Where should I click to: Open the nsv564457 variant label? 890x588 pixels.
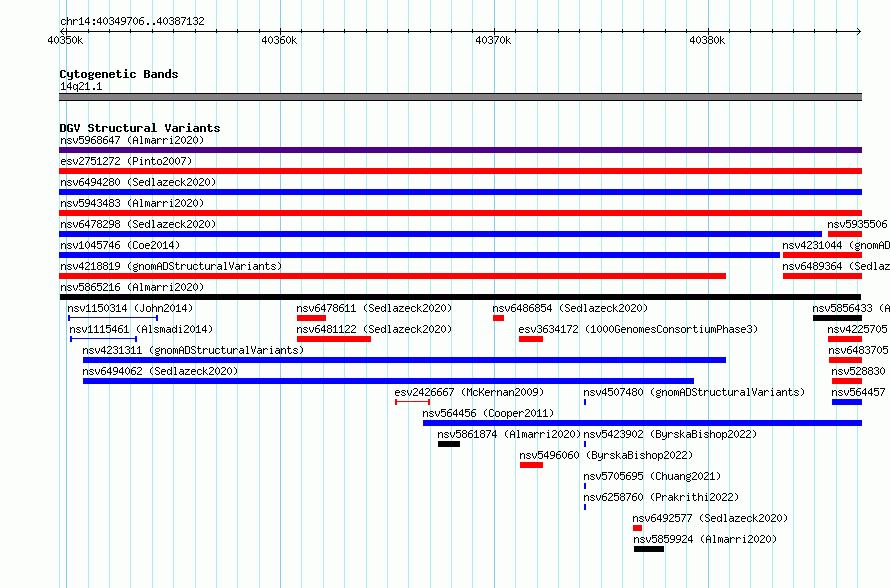pos(858,392)
